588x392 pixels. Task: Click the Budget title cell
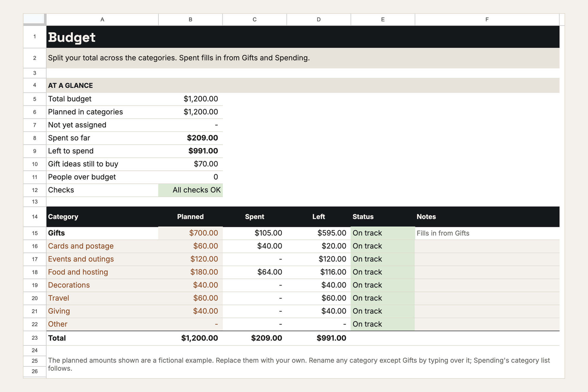click(x=303, y=37)
